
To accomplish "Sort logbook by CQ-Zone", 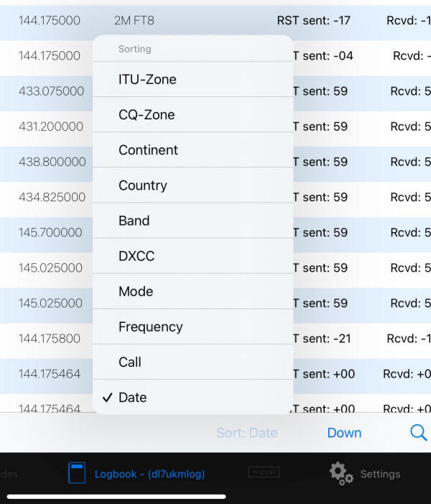I will (193, 114).
